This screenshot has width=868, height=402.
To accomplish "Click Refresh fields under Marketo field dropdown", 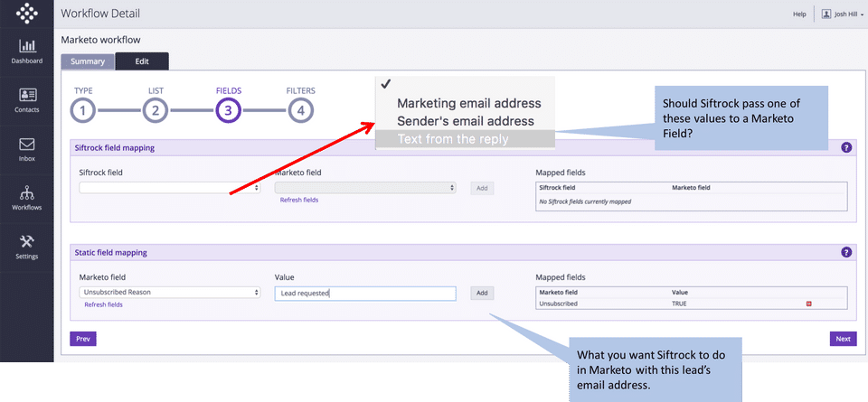I will [x=299, y=201].
